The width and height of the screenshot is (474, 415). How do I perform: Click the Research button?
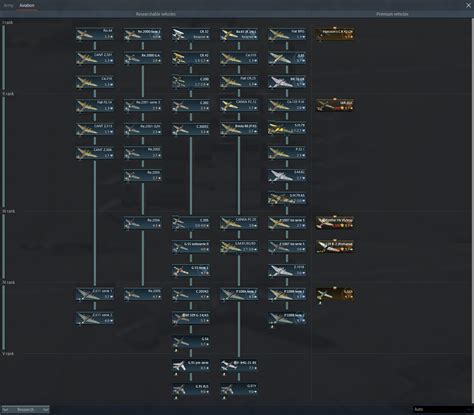[26, 409]
